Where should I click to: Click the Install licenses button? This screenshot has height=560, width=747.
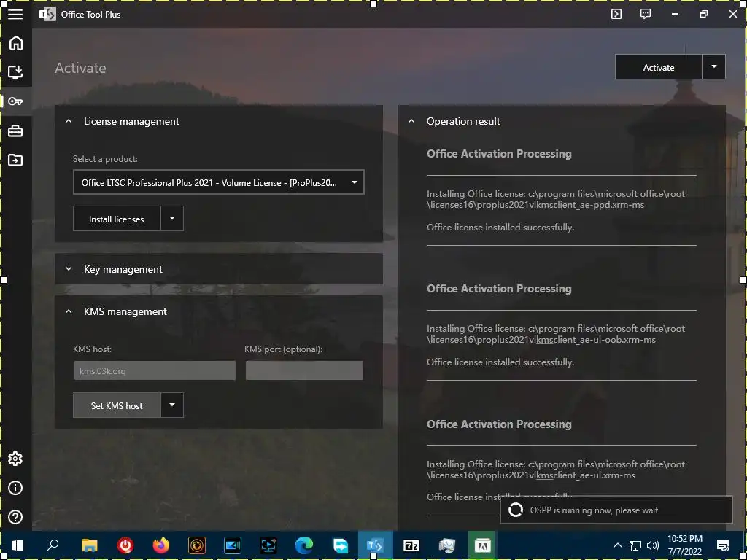[116, 219]
